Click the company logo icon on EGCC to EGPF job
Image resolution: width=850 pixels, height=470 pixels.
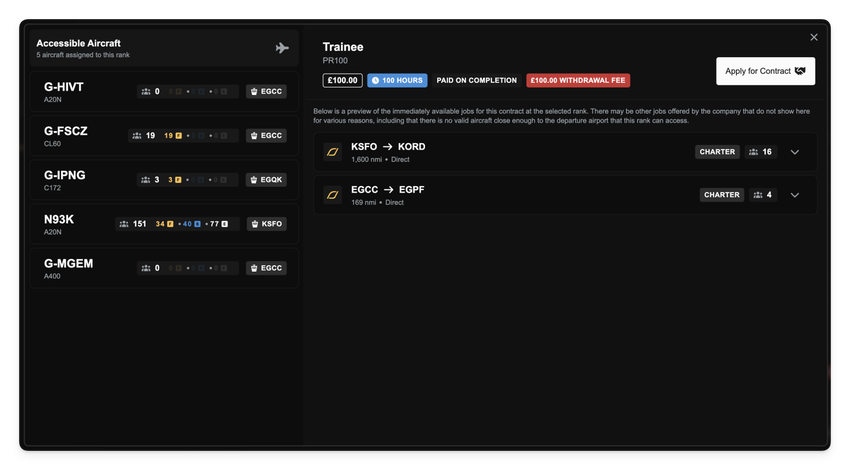point(333,195)
